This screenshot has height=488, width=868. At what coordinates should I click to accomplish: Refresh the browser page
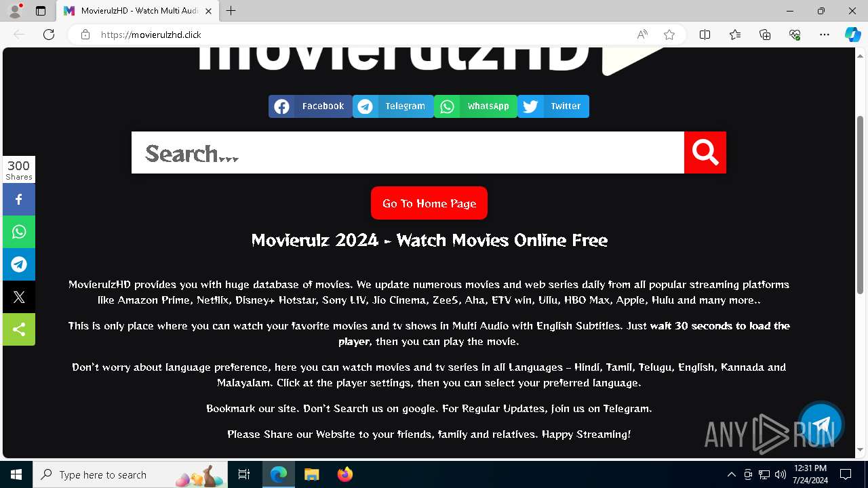(49, 35)
